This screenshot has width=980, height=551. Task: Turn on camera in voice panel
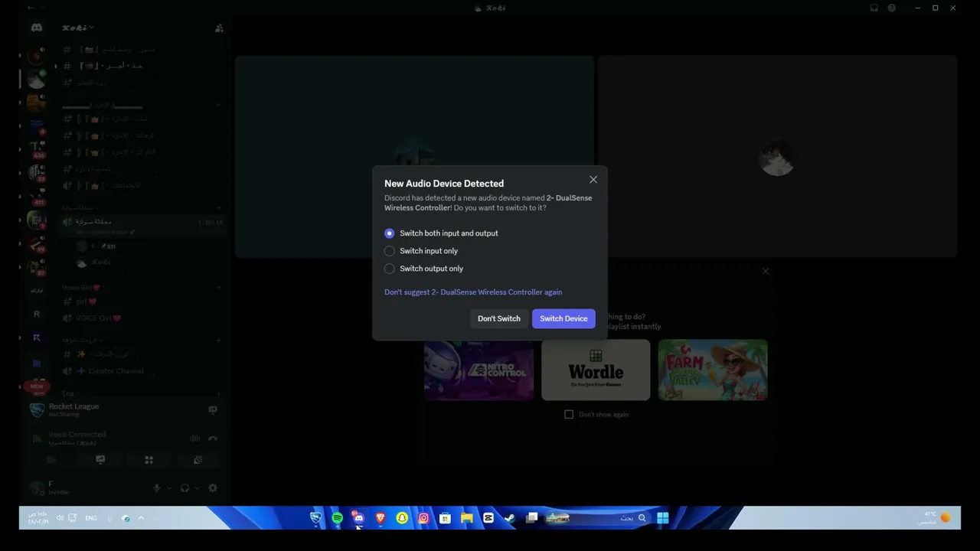pyautogui.click(x=51, y=460)
